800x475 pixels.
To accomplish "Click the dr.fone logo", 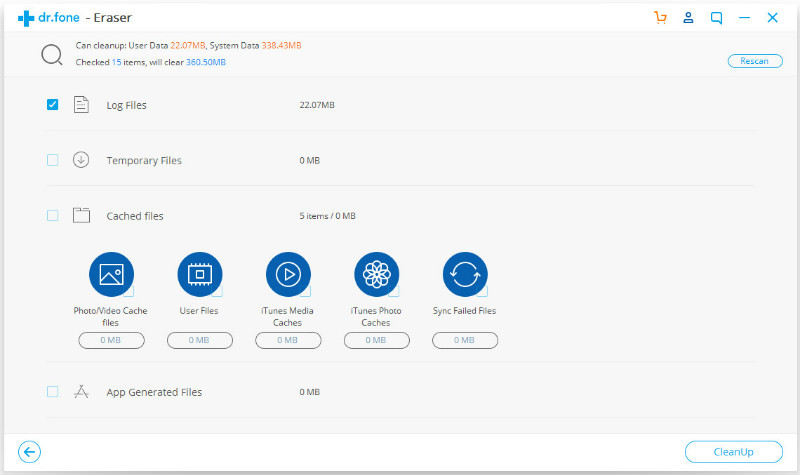I will click(49, 18).
